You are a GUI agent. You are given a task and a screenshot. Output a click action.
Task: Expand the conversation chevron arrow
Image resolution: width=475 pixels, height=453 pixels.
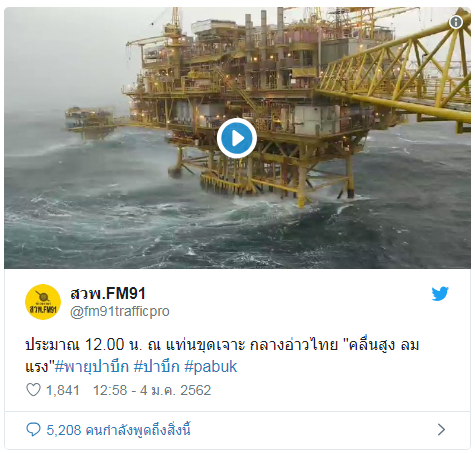[x=441, y=430]
